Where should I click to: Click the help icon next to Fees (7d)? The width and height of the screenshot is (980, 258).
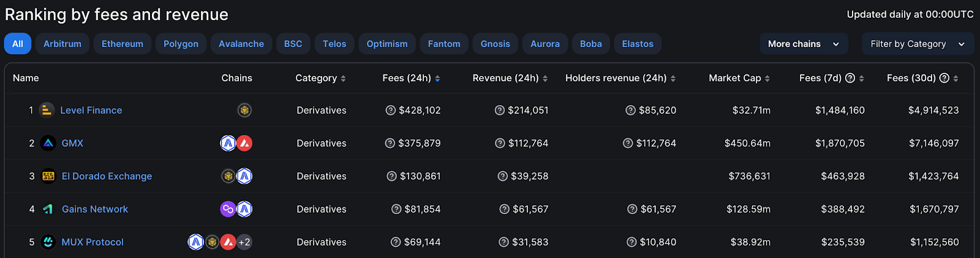pos(850,78)
